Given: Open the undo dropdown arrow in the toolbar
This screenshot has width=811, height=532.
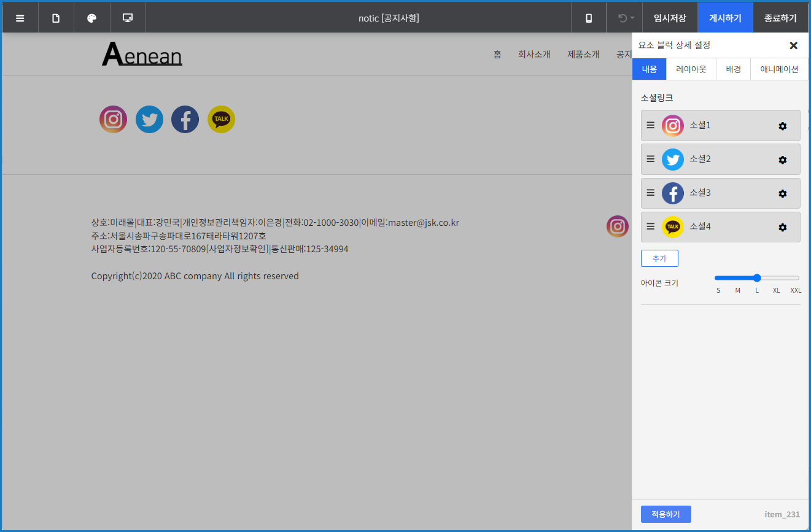Looking at the screenshot, I should tap(632, 17).
